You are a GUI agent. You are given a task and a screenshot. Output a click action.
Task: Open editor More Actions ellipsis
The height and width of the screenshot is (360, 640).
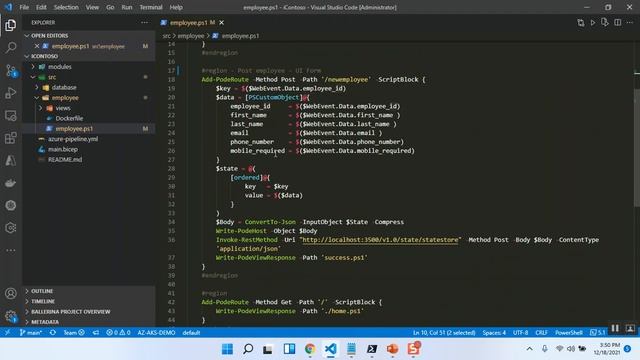pos(630,23)
